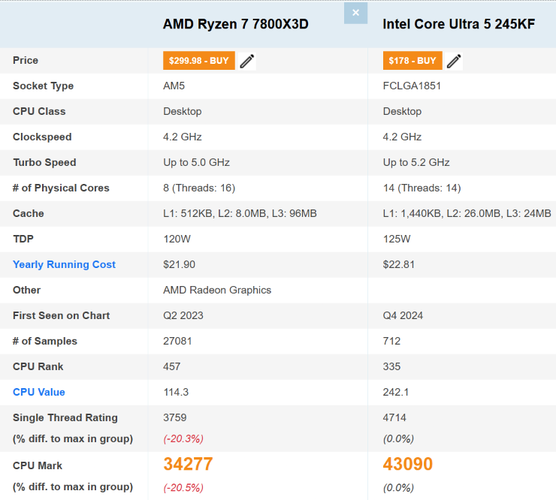
Task: Click CPU Value figure 242.1
Action: pos(396,392)
